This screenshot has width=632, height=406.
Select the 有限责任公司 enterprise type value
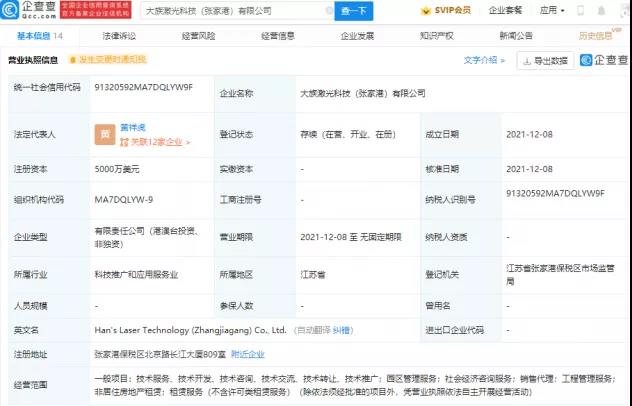tap(147, 237)
